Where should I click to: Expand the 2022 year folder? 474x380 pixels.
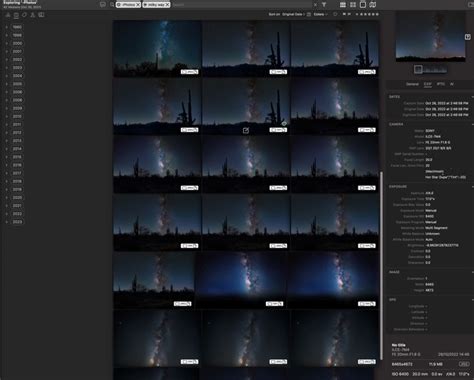[x=7, y=214]
